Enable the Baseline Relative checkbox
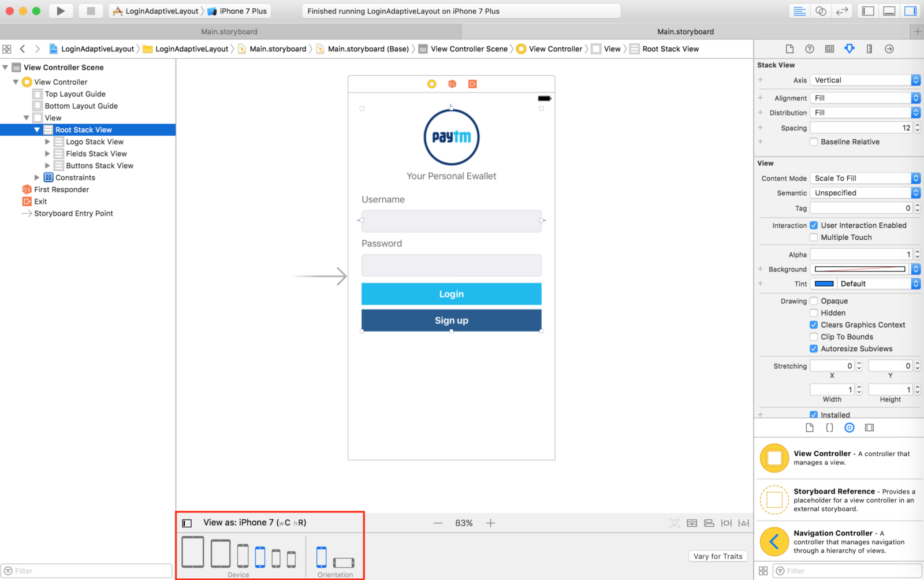This screenshot has width=924, height=580. click(814, 142)
